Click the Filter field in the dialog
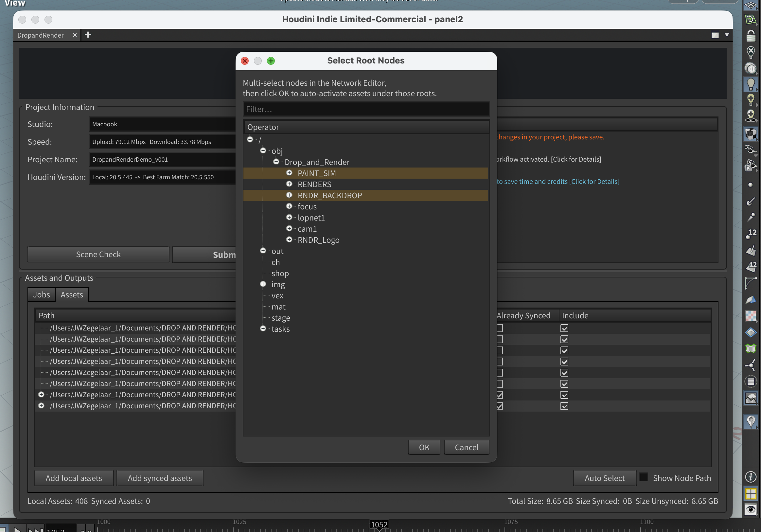 366,109
